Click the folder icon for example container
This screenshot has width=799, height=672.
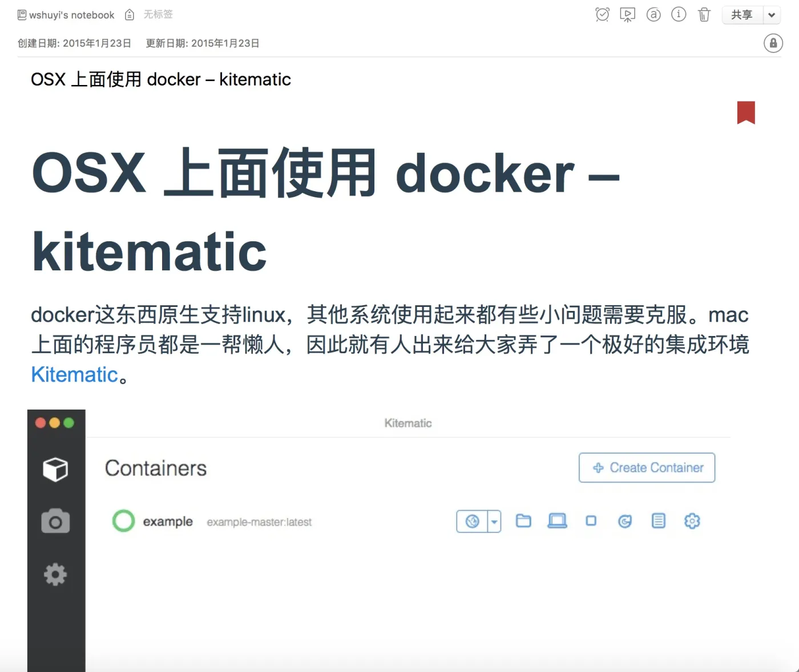click(523, 521)
